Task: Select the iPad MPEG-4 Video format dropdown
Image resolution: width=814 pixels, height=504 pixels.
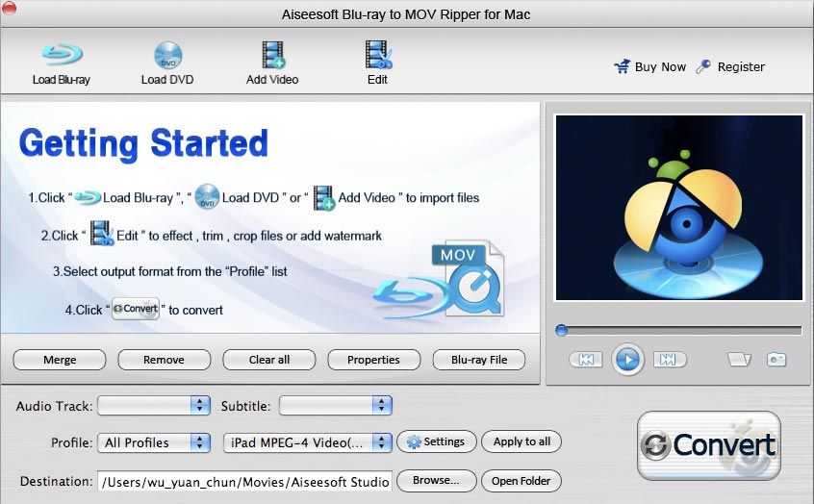Action: [307, 442]
